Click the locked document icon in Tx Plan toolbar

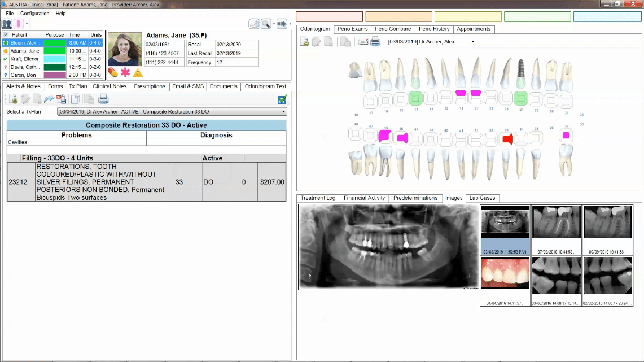[89, 99]
